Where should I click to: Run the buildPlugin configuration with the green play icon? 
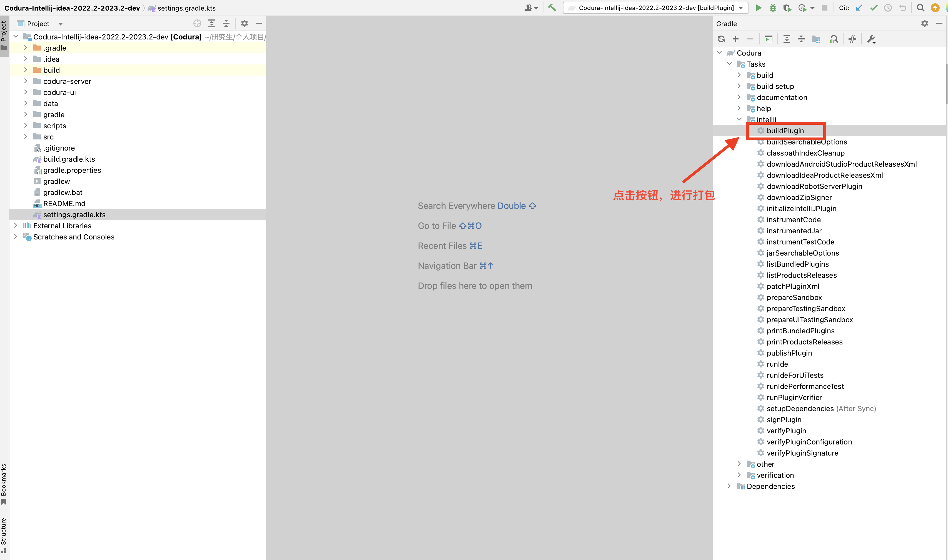(758, 7)
